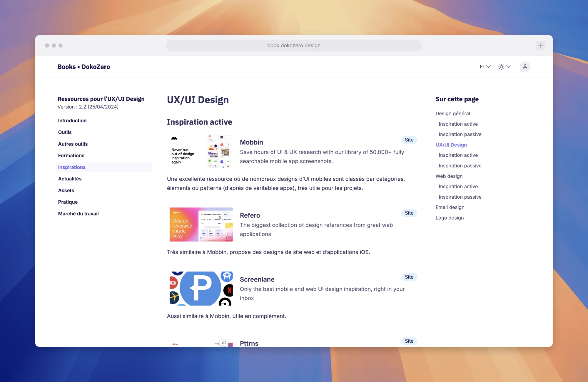Click the Inspiration active section heading
The width and height of the screenshot is (588, 382).
pos(200,122)
